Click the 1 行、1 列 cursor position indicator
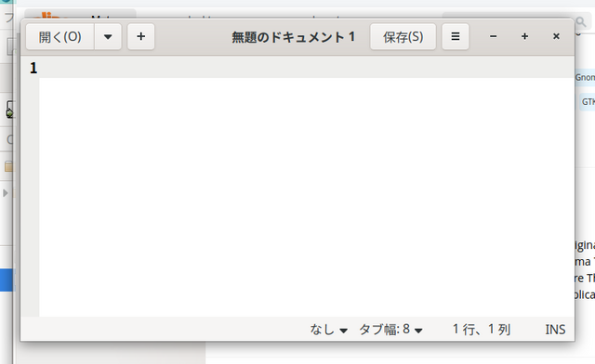Viewport: 595px width, 364px height. (482, 330)
